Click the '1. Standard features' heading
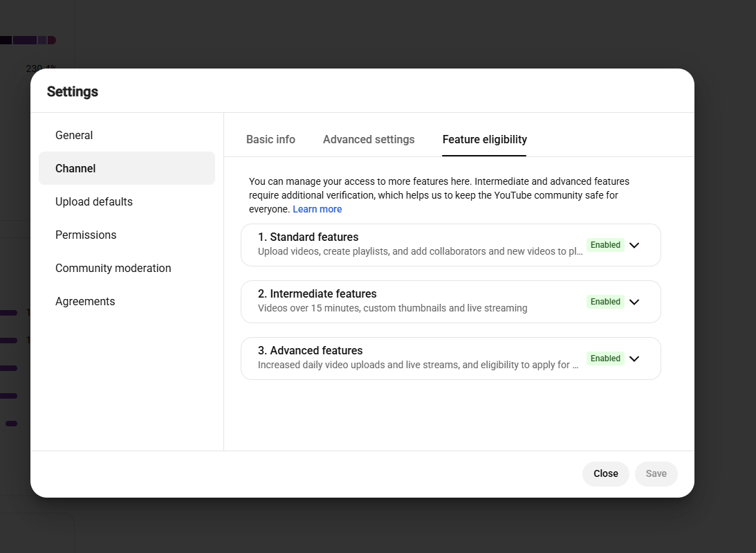756x553 pixels. pos(308,237)
